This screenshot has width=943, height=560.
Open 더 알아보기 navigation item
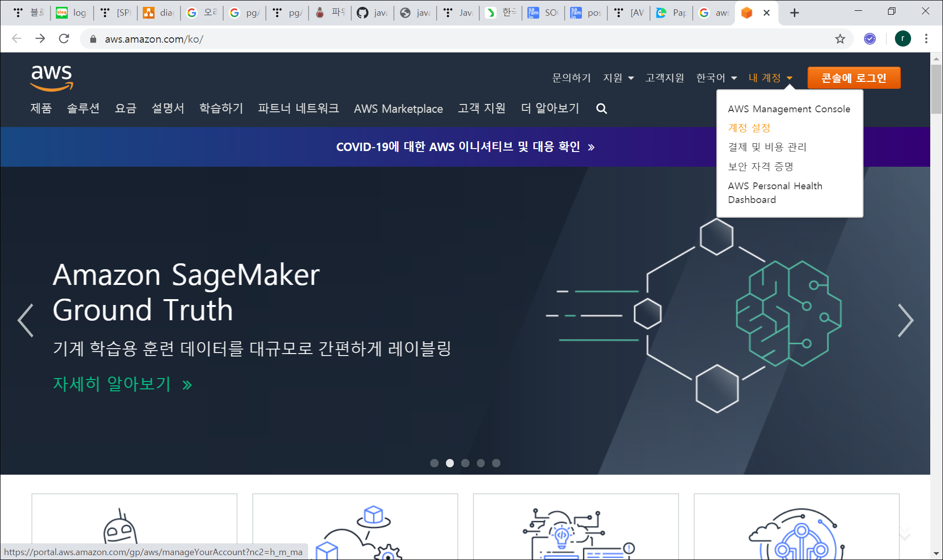(x=550, y=108)
